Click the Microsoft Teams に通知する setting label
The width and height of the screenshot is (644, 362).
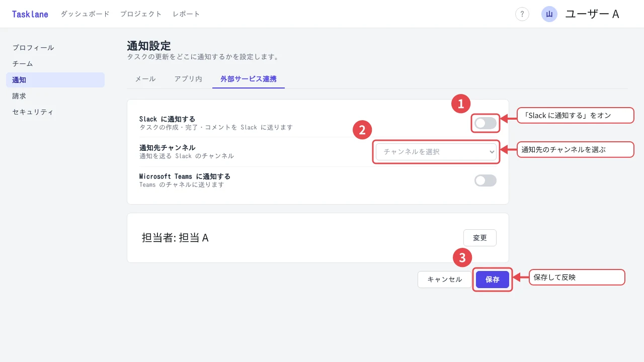185,176
